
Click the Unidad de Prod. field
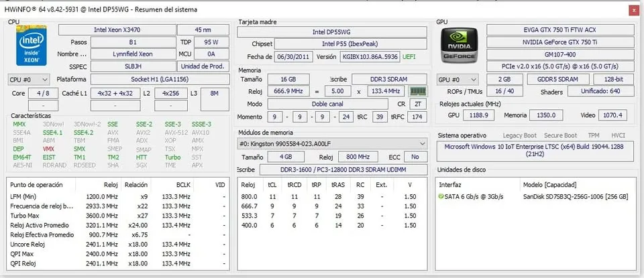point(203,66)
